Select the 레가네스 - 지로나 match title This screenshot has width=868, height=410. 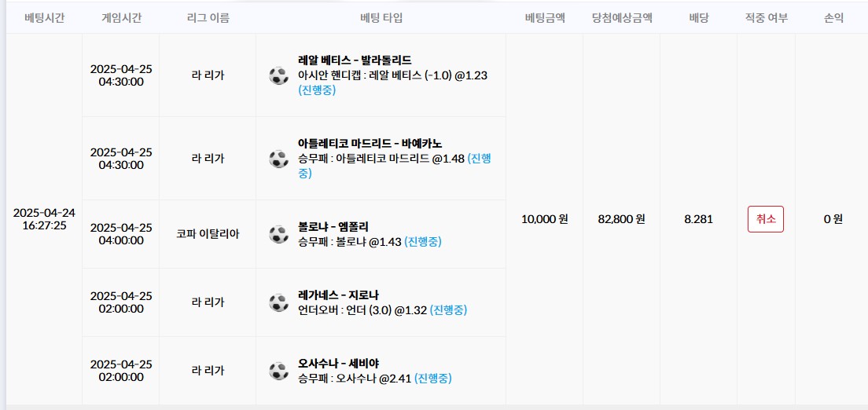coord(338,295)
